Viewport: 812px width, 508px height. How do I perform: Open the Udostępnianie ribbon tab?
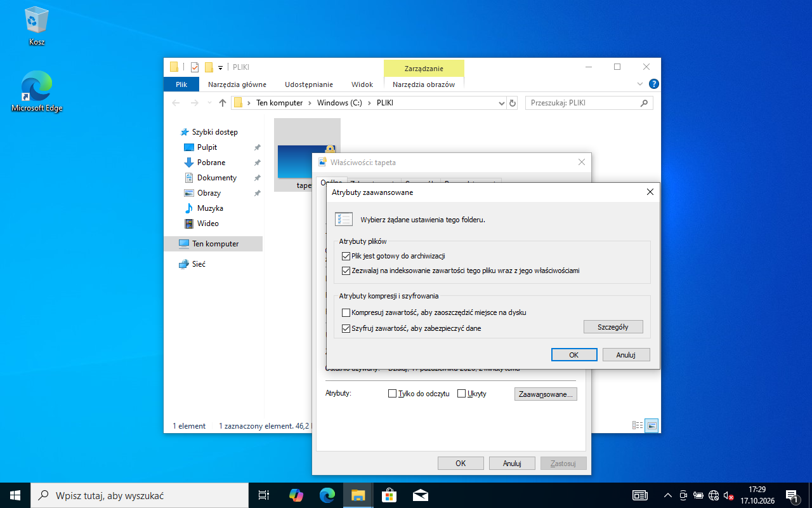point(309,84)
